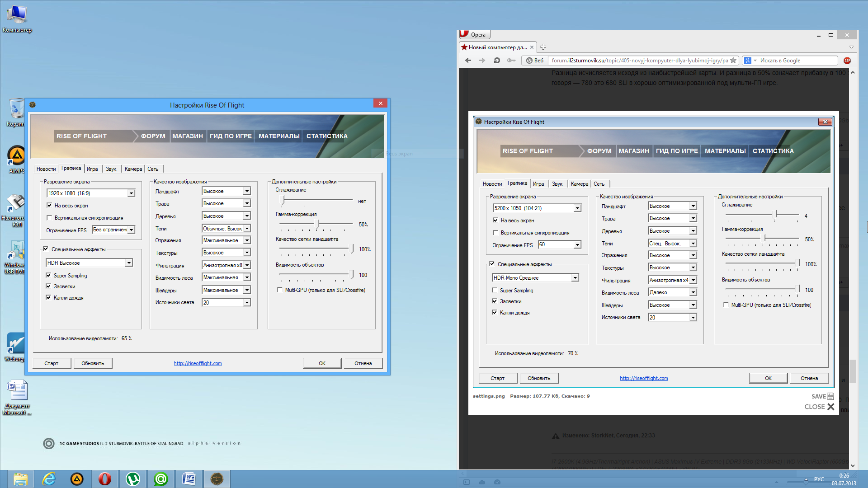Click ФОРУМ in the left window banner
Screen dimensions: 868x488
point(153,136)
